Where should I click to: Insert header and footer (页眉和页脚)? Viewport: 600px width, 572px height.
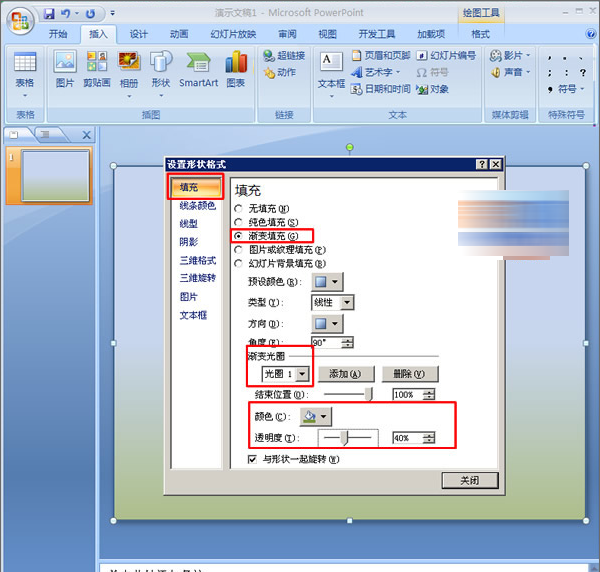tap(381, 56)
